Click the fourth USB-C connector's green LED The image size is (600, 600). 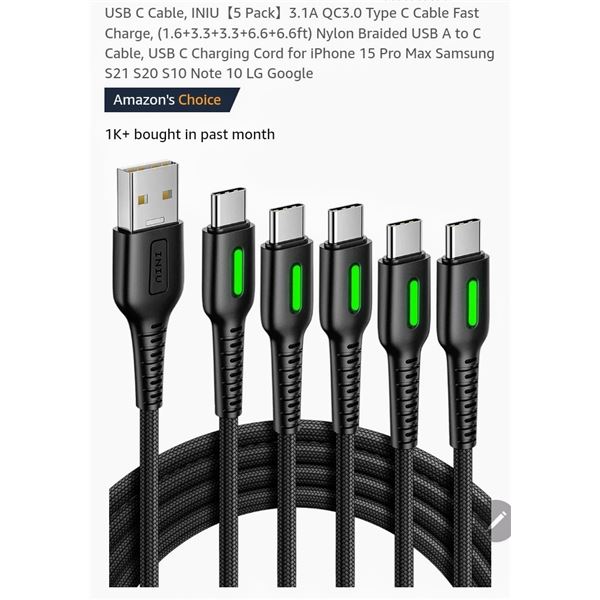[x=414, y=303]
